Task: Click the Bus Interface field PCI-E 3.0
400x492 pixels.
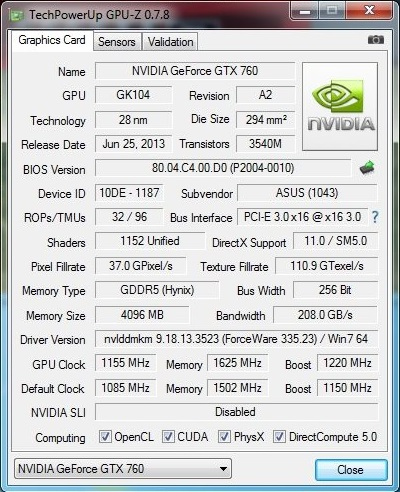Action: tap(302, 217)
